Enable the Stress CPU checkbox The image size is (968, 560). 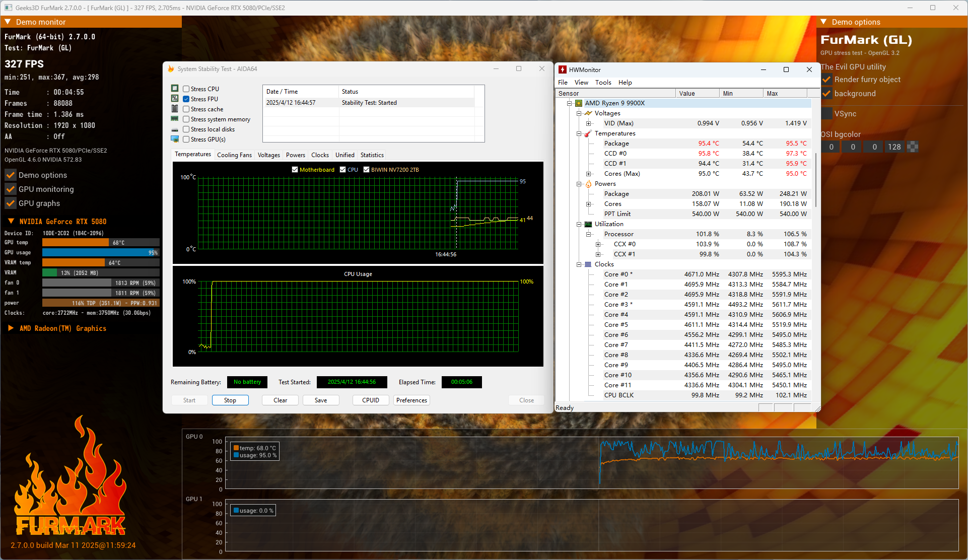(x=186, y=89)
